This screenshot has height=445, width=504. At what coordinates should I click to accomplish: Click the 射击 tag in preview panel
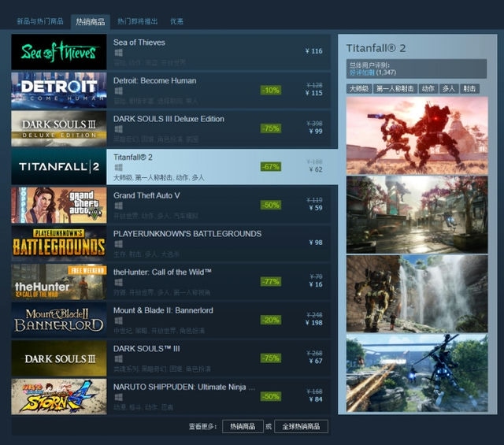(x=469, y=89)
